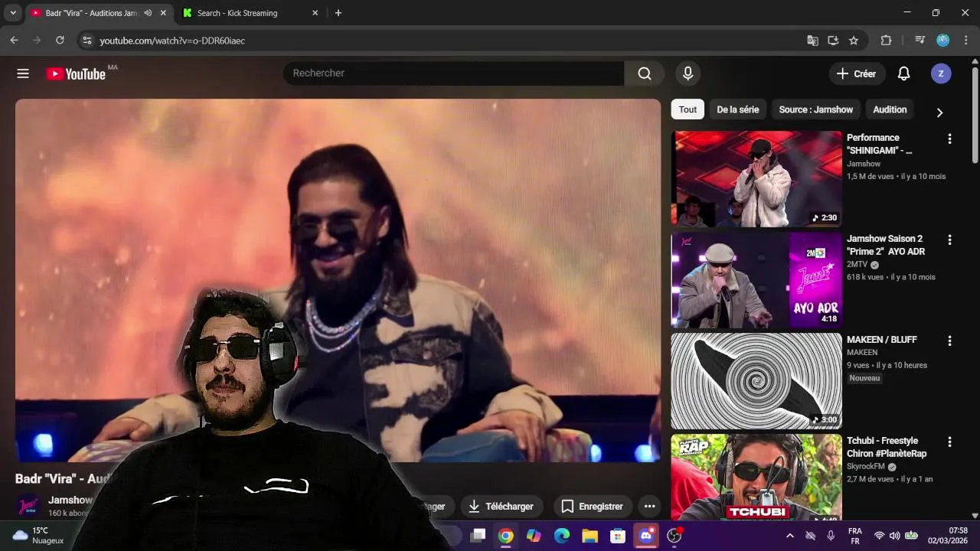Open Task View from the taskbar
The width and height of the screenshot is (980, 551).
[x=478, y=536]
